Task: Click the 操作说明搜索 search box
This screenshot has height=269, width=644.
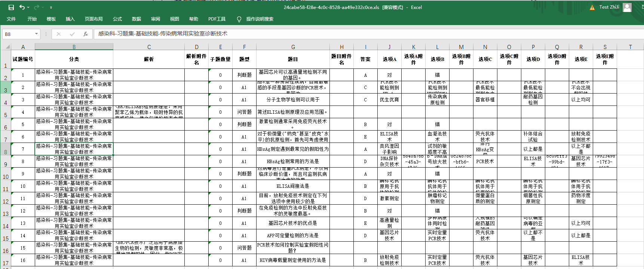Action: (260, 19)
